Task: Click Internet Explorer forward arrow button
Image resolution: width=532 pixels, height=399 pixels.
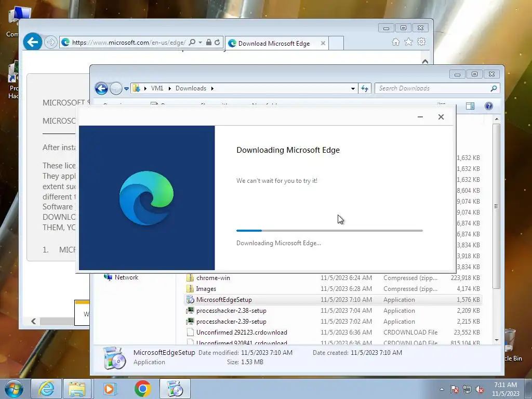Action: [50, 43]
